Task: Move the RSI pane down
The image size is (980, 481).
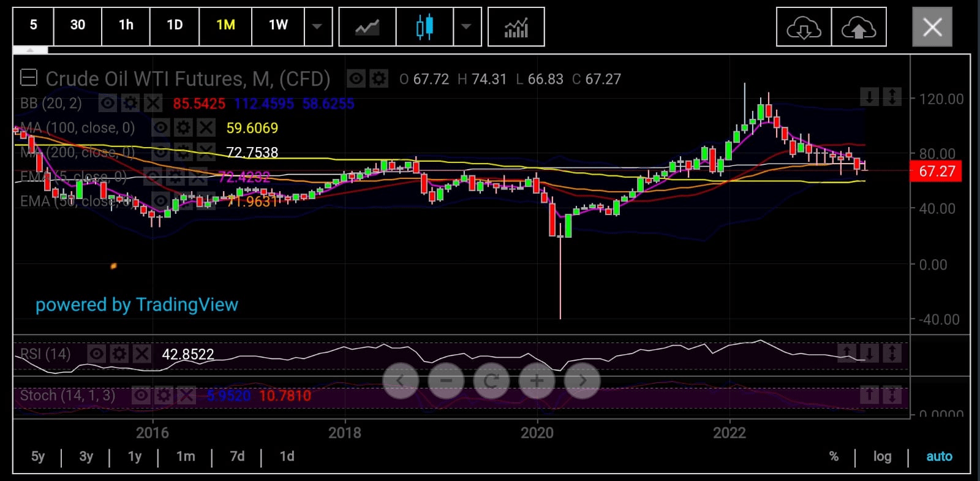Action: (x=869, y=353)
